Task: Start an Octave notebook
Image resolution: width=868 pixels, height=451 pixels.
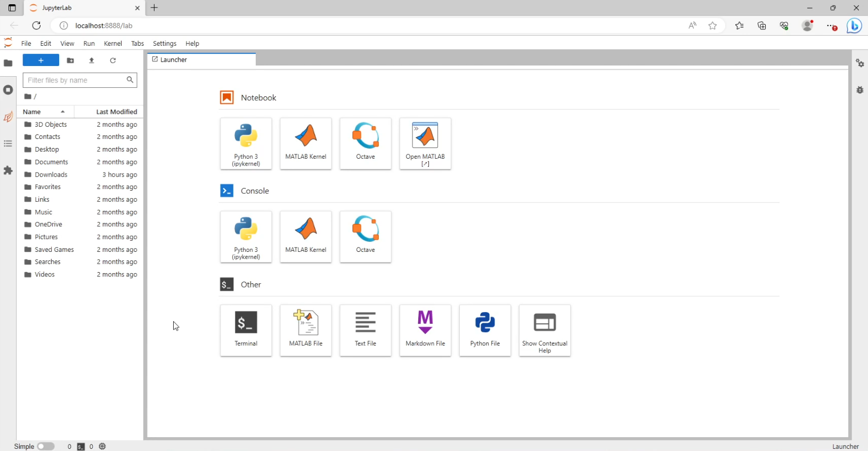Action: 366,144
